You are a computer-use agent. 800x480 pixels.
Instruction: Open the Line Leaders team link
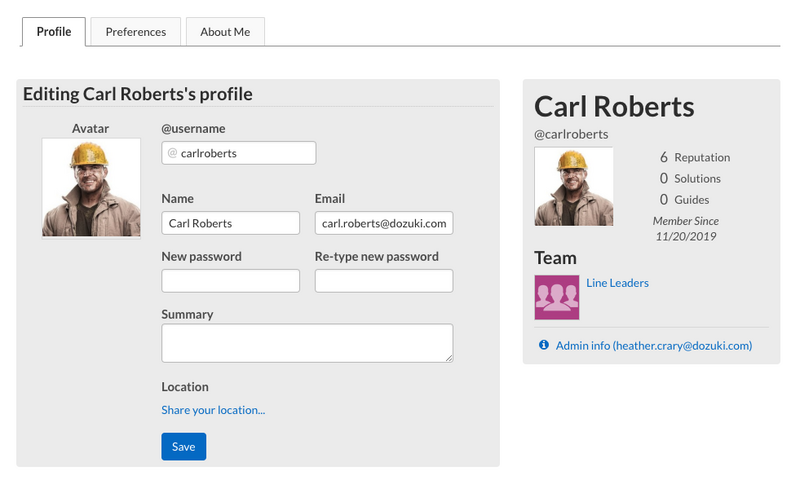617,283
